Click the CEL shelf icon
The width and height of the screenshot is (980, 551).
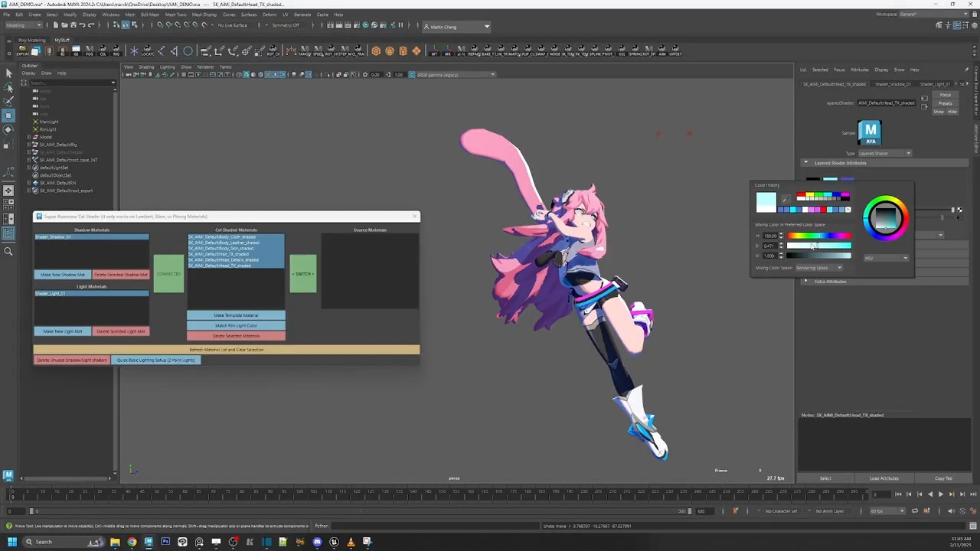[103, 51]
